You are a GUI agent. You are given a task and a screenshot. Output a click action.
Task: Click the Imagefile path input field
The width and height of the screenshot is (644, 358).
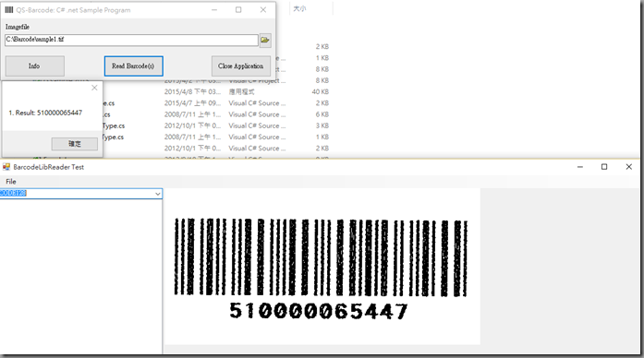131,40
